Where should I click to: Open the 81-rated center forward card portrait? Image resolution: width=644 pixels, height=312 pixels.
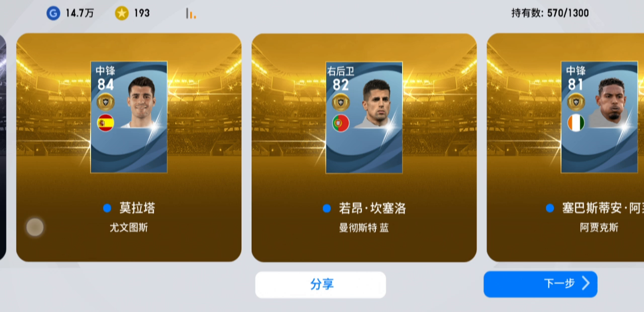[x=599, y=117]
